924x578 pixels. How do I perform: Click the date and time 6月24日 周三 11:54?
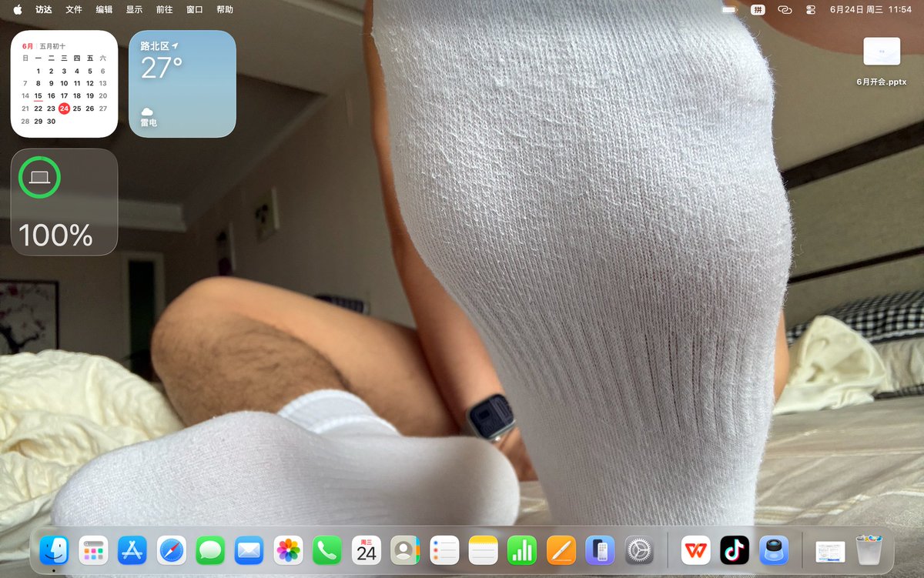pyautogui.click(x=871, y=9)
